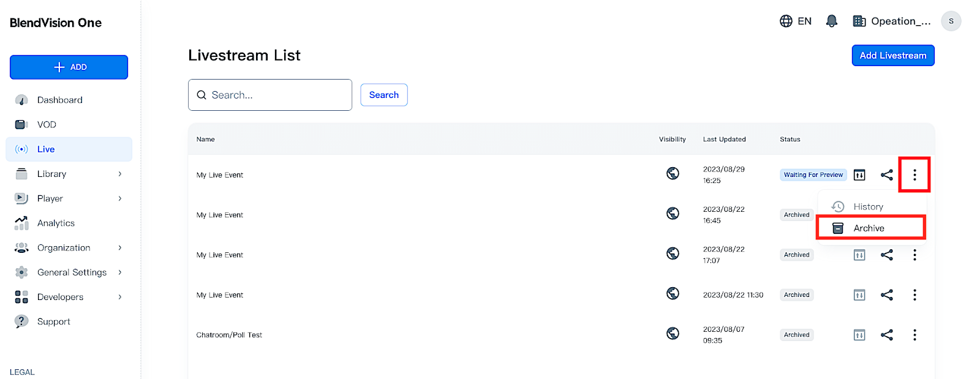Viewport: 980px width, 379px height.
Task: Expand the Player section chevron
Action: pyautogui.click(x=120, y=198)
